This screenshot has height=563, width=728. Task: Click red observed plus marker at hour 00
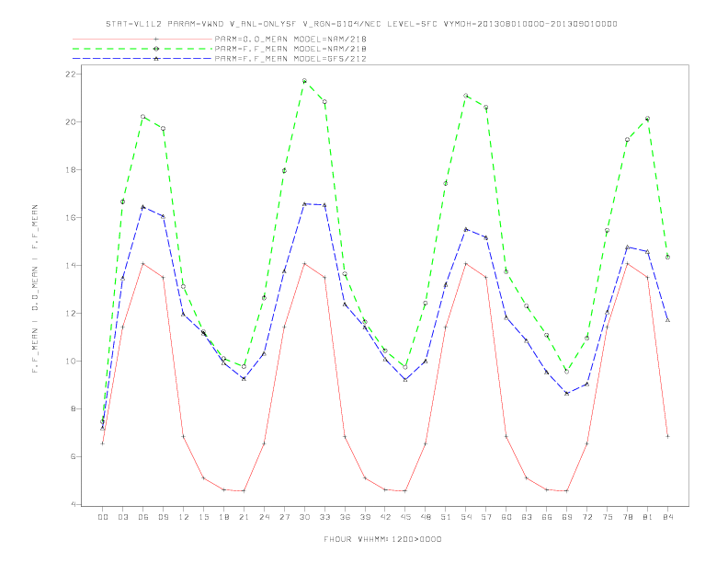103,443
